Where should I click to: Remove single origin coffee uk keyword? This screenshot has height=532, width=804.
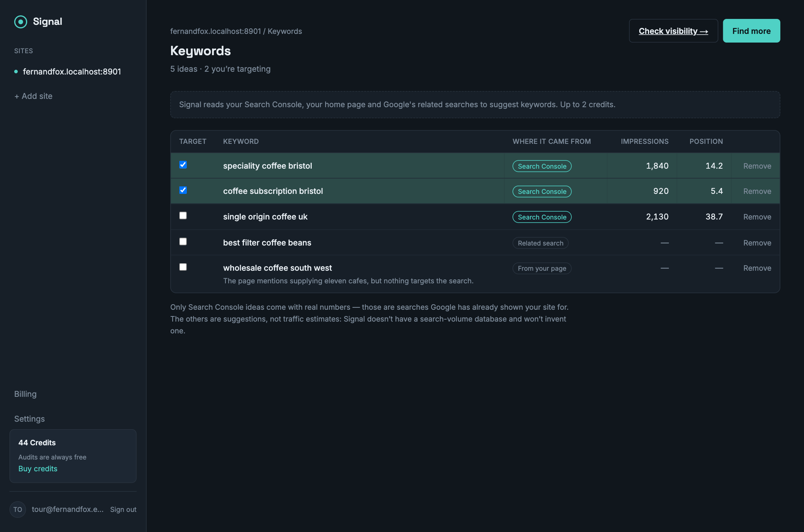click(757, 217)
